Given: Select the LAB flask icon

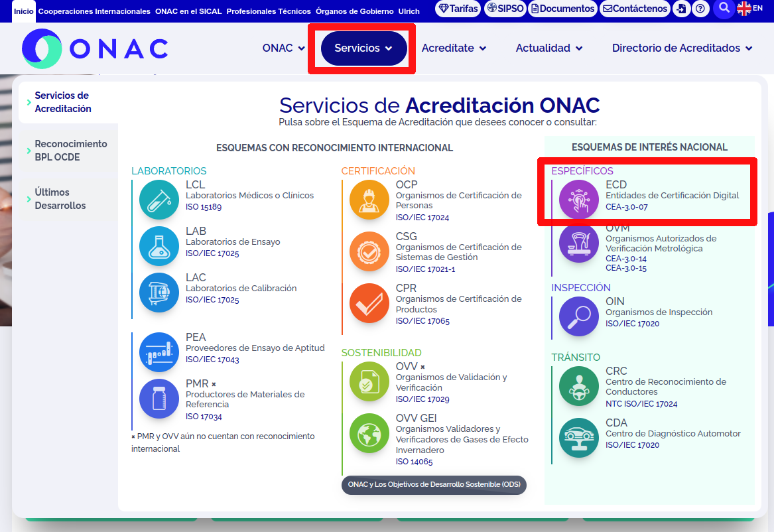Looking at the screenshot, I should click(159, 245).
